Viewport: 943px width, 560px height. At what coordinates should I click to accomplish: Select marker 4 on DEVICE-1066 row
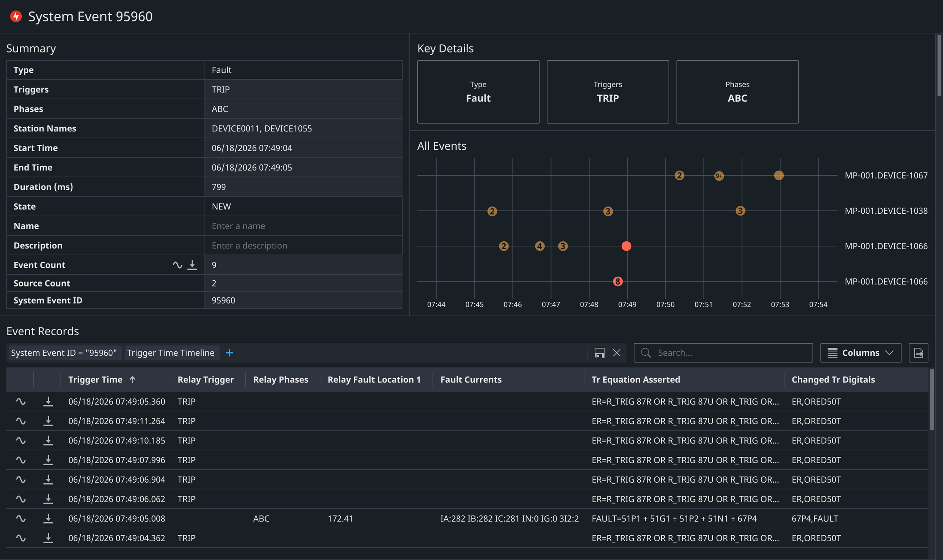(539, 246)
